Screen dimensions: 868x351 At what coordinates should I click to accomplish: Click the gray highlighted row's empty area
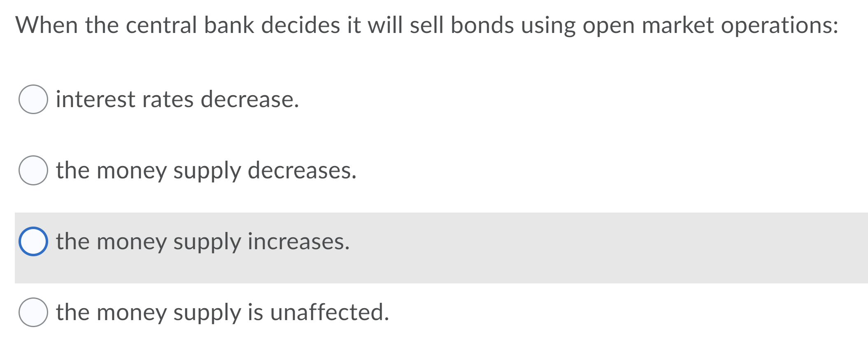(609, 248)
